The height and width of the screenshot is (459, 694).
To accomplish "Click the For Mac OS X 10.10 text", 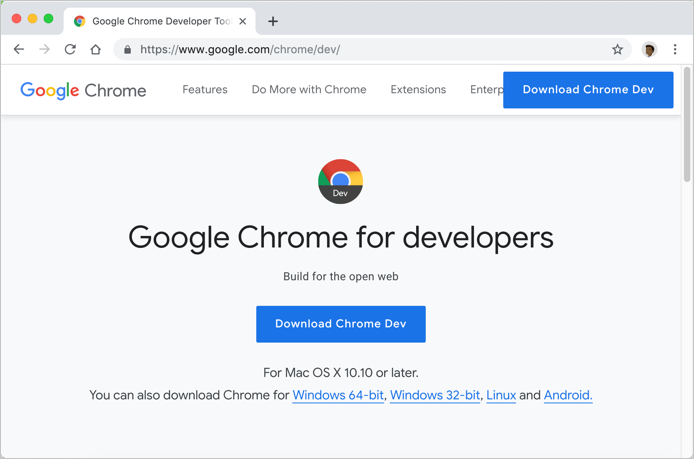I will pyautogui.click(x=341, y=373).
